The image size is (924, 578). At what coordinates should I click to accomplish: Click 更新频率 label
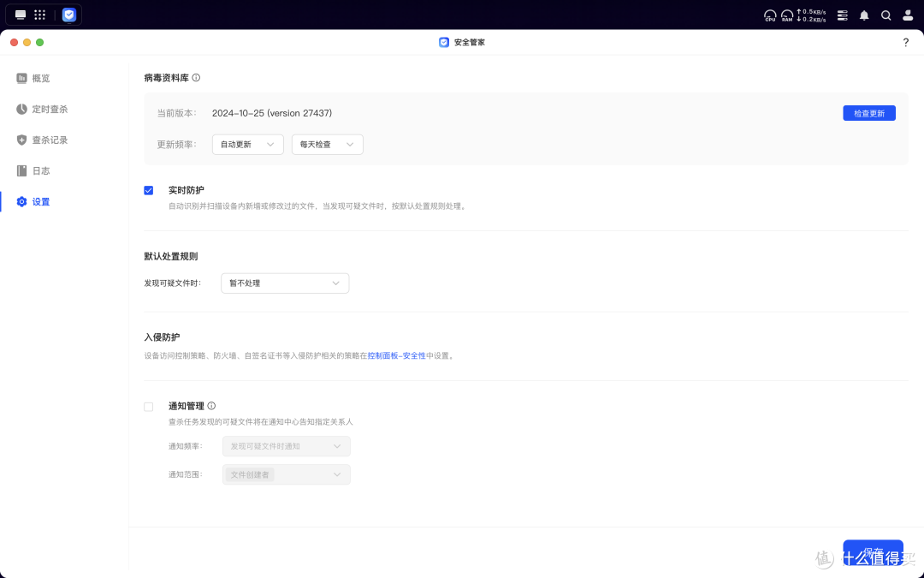pyautogui.click(x=176, y=145)
